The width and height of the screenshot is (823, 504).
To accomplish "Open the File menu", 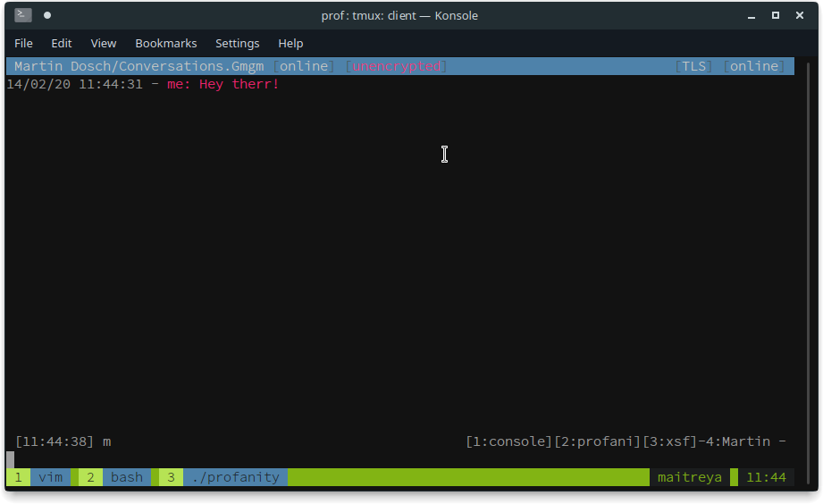I will 23,43.
